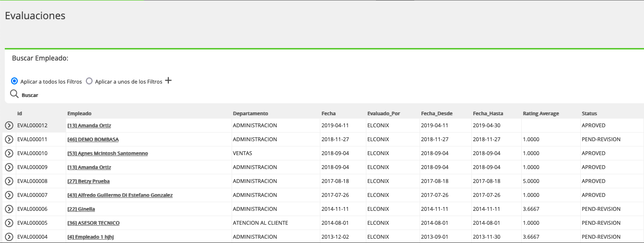Open employee link [27] Betzy Prueba

pos(89,181)
